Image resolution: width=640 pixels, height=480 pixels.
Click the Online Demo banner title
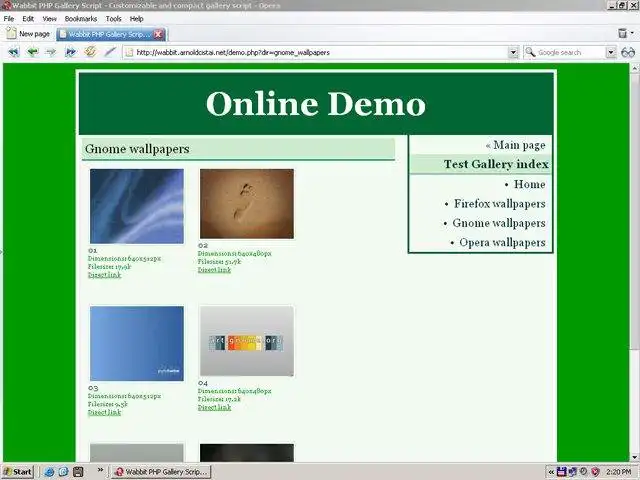316,104
